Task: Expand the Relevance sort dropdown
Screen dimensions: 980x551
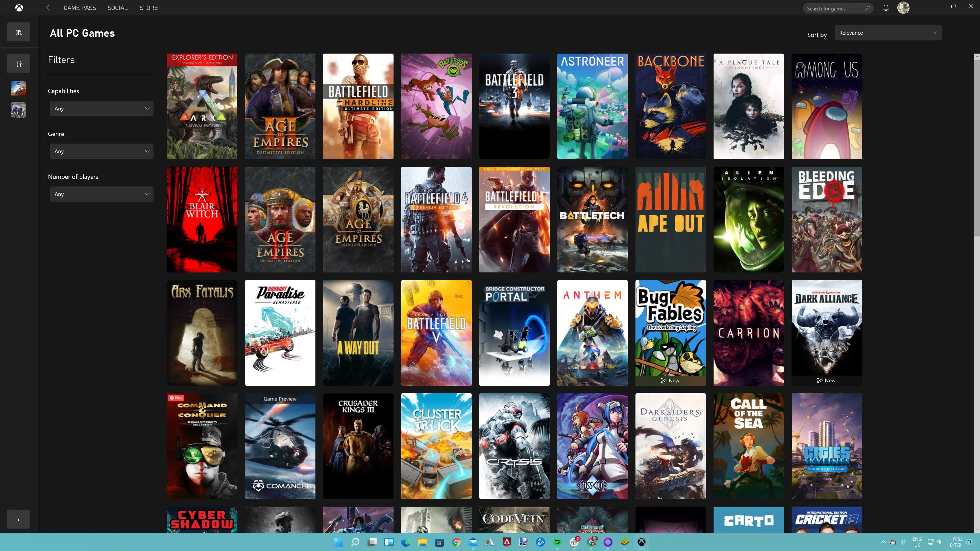Action: click(888, 32)
